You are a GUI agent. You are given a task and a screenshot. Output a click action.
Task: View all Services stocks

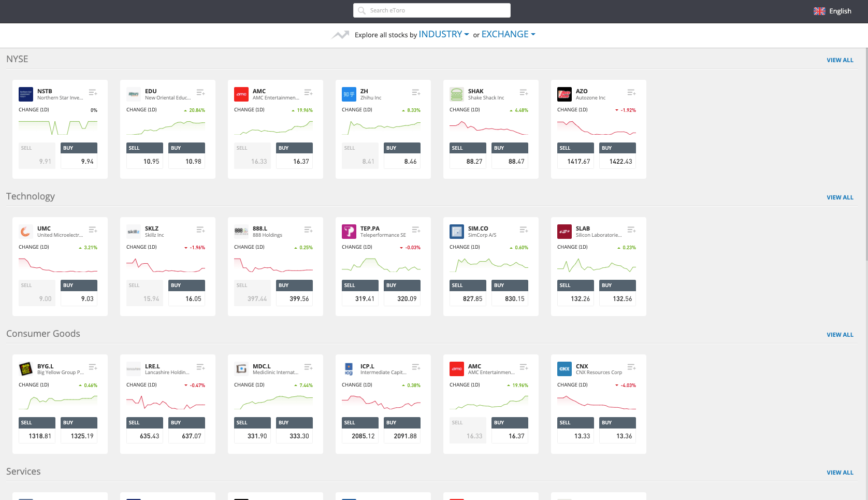840,473
